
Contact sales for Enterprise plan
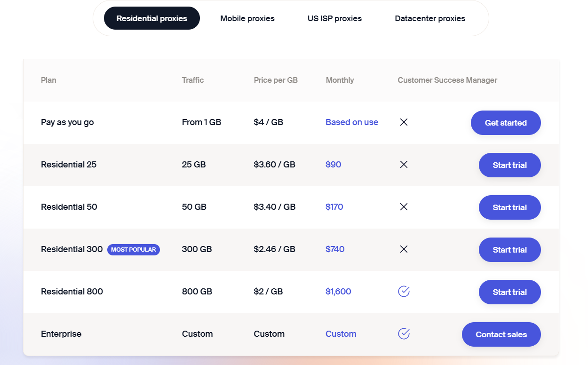(501, 334)
